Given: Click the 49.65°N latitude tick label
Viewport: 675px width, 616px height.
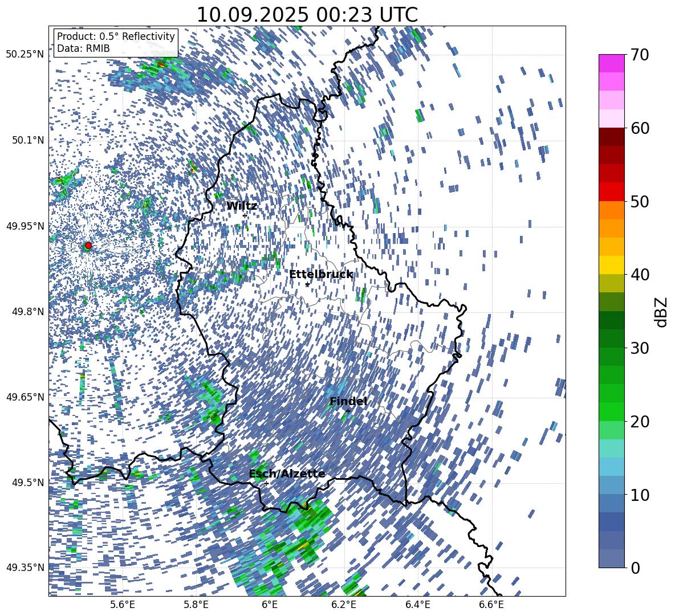Looking at the screenshot, I should (x=25, y=397).
